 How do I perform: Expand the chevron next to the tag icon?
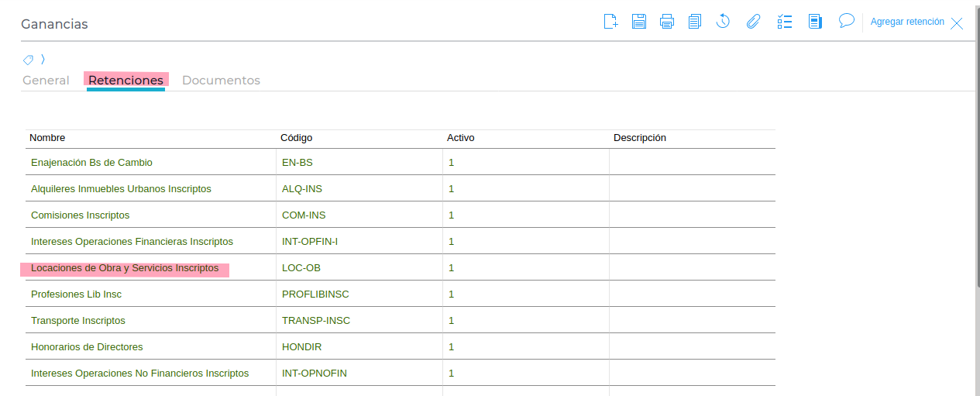click(43, 60)
